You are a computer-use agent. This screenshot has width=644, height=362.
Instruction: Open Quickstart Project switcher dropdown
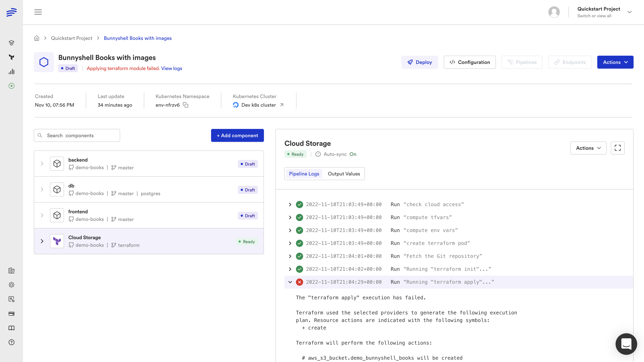coord(629,12)
